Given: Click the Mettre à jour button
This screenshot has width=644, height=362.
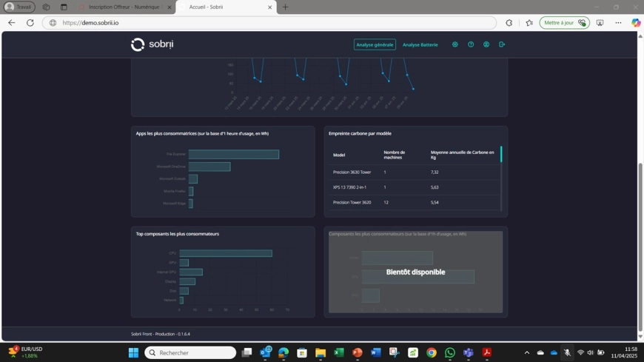Looking at the screenshot, I should [564, 23].
